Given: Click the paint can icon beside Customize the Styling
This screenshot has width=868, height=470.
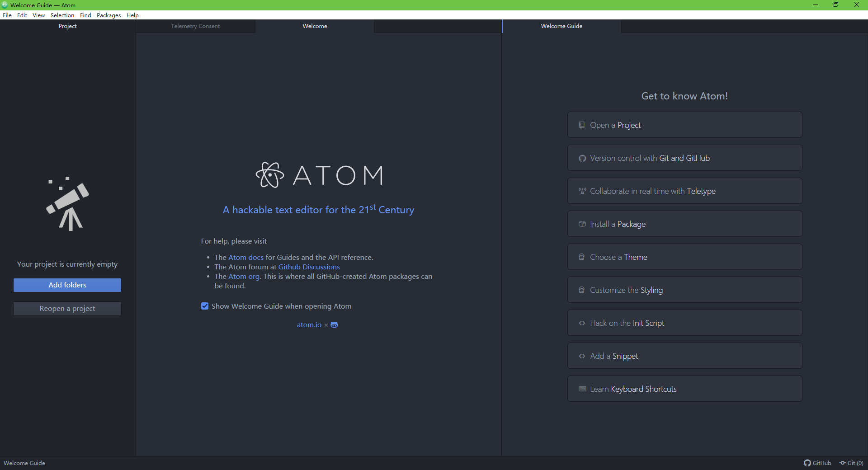Looking at the screenshot, I should tap(582, 290).
